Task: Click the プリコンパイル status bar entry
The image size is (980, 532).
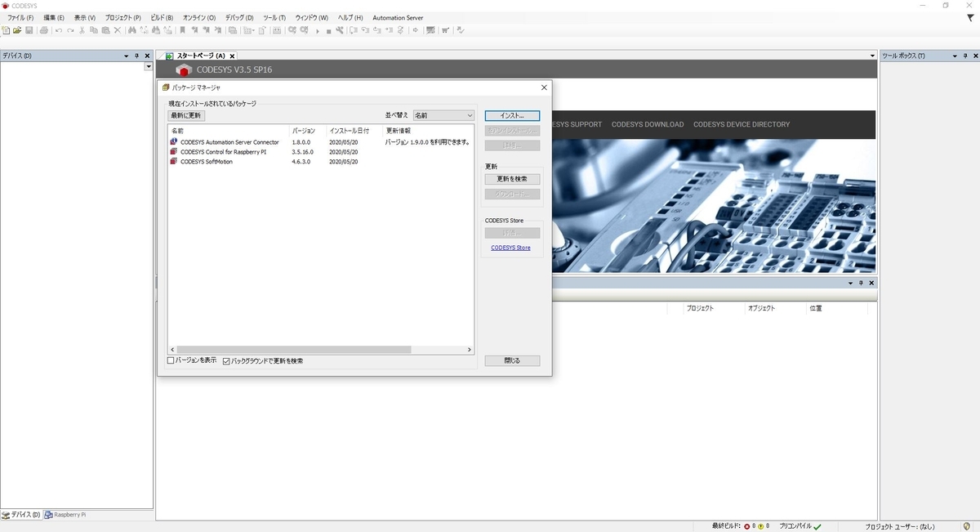Action: [800, 526]
